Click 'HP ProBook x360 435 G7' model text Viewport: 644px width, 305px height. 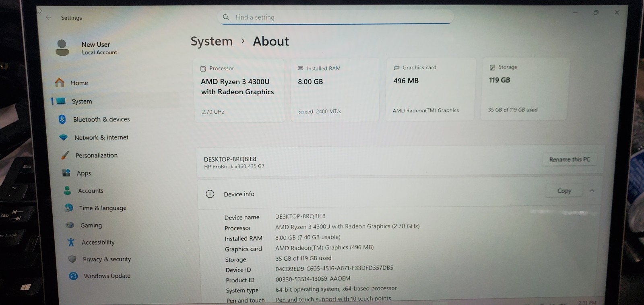(234, 166)
